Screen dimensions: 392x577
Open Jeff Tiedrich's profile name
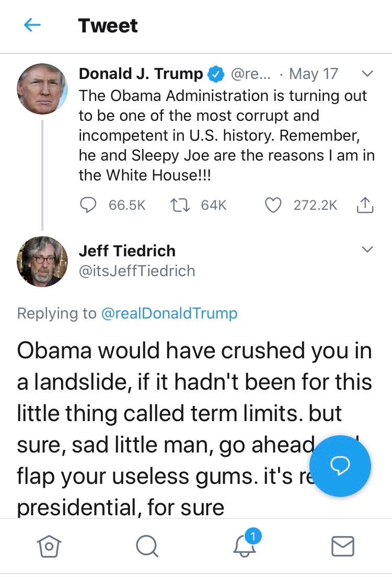(x=127, y=251)
